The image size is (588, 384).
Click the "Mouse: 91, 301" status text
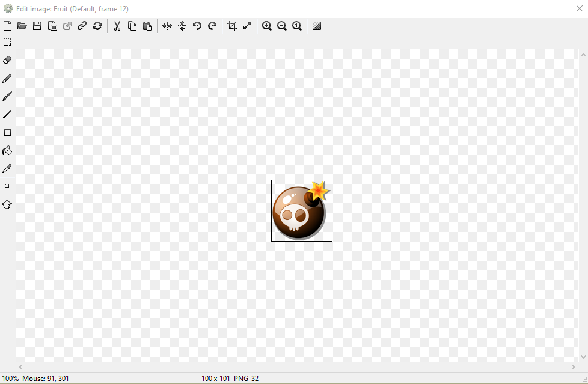point(45,379)
